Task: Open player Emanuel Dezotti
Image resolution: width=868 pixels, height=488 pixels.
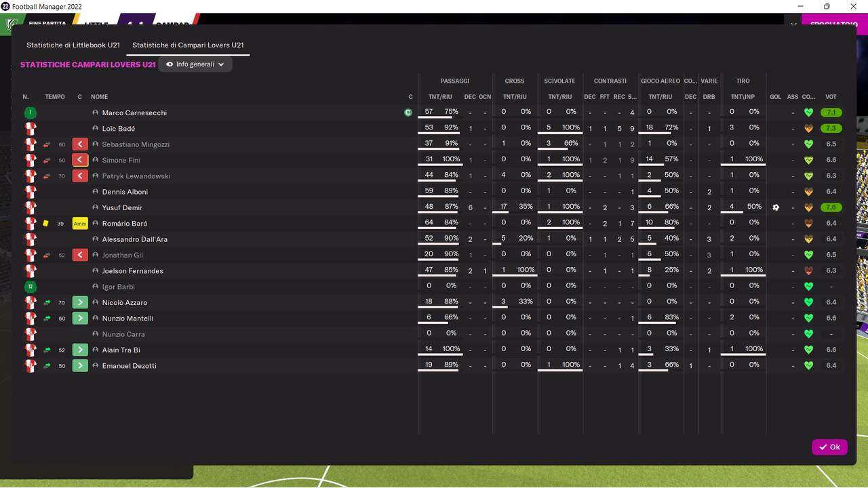Action: point(130,366)
